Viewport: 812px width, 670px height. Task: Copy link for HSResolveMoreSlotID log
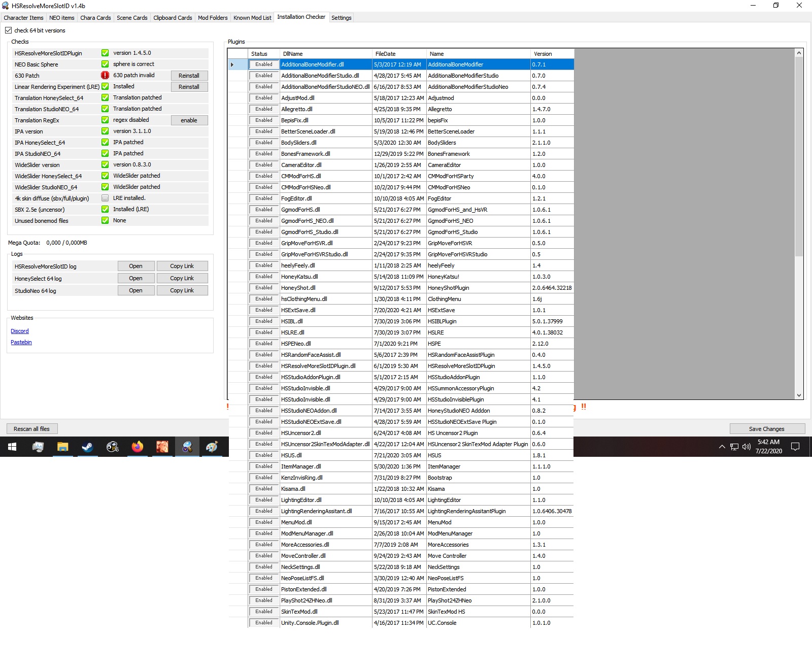click(182, 266)
